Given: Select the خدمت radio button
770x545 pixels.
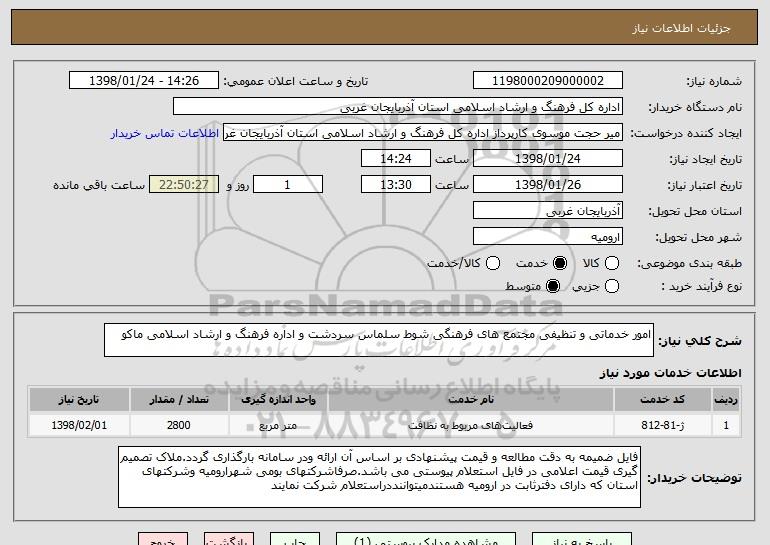Looking at the screenshot, I should point(560,263).
